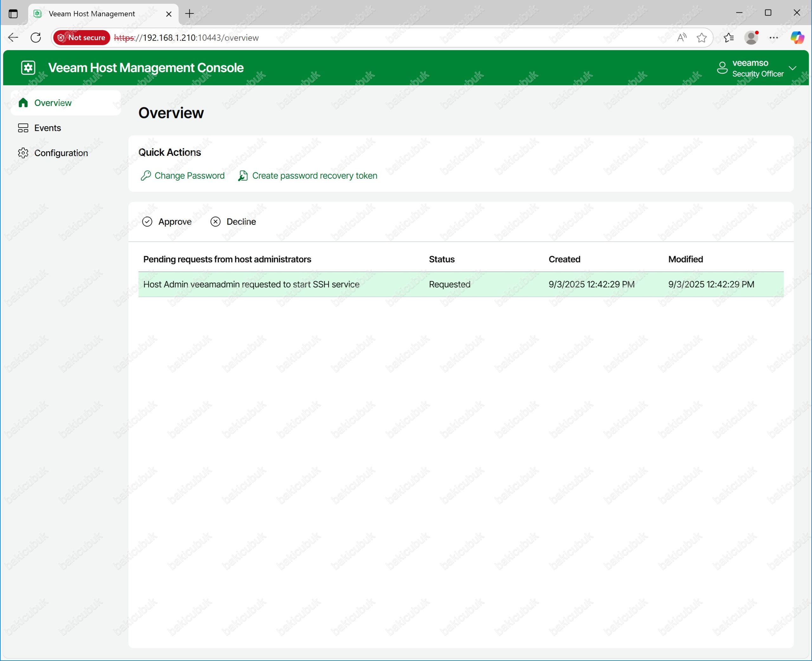Sort by Created column header

(564, 259)
